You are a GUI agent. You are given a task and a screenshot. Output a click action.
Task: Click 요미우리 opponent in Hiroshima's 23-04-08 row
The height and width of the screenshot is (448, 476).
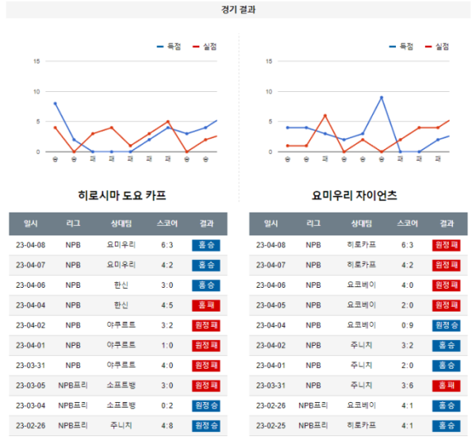pos(121,245)
